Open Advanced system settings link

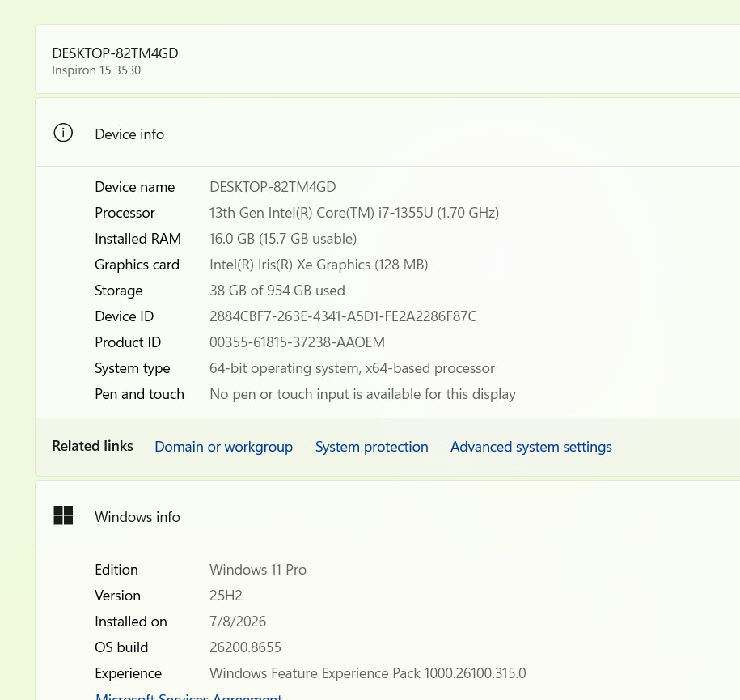531,447
